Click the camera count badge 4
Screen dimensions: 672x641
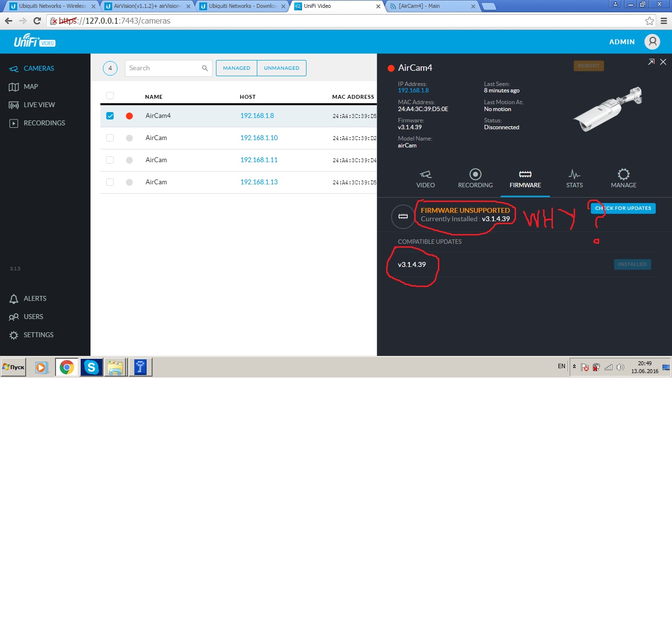(110, 68)
